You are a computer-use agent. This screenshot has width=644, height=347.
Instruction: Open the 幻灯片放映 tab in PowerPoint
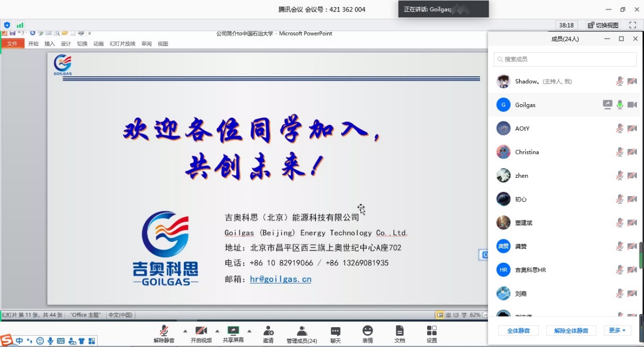122,44
